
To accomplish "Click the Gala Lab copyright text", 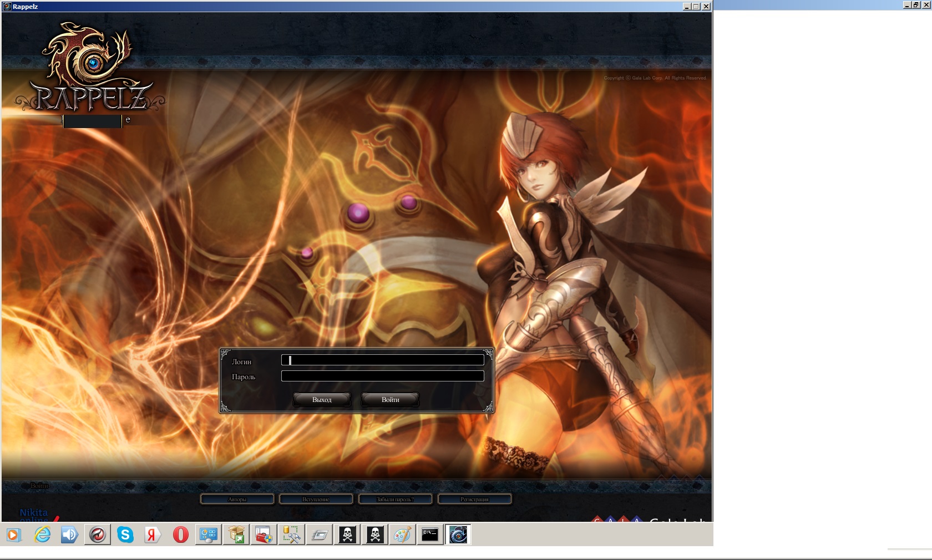I will click(x=655, y=78).
